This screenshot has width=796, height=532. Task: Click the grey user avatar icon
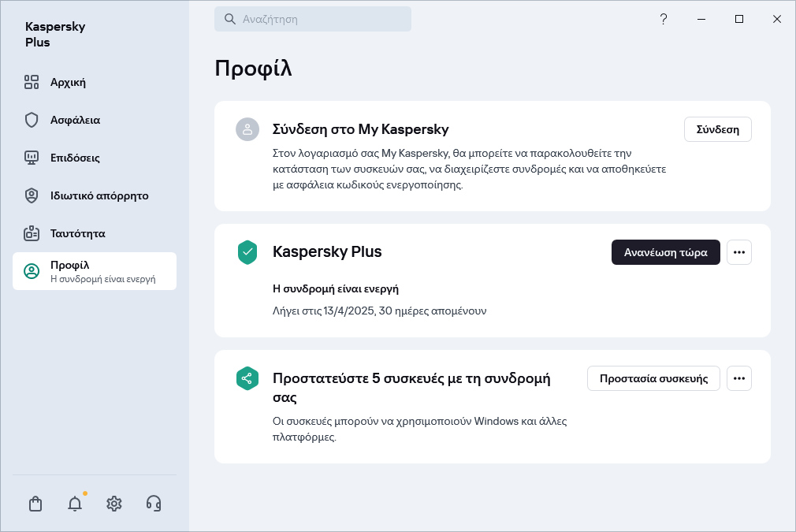click(247, 129)
